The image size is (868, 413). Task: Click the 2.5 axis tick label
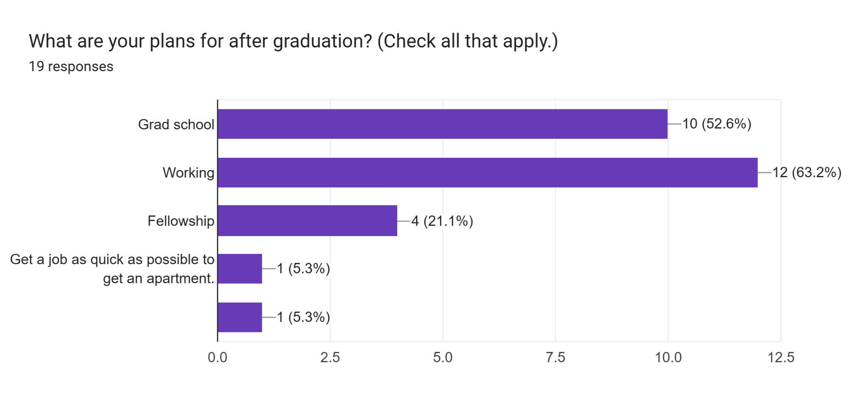tap(330, 357)
